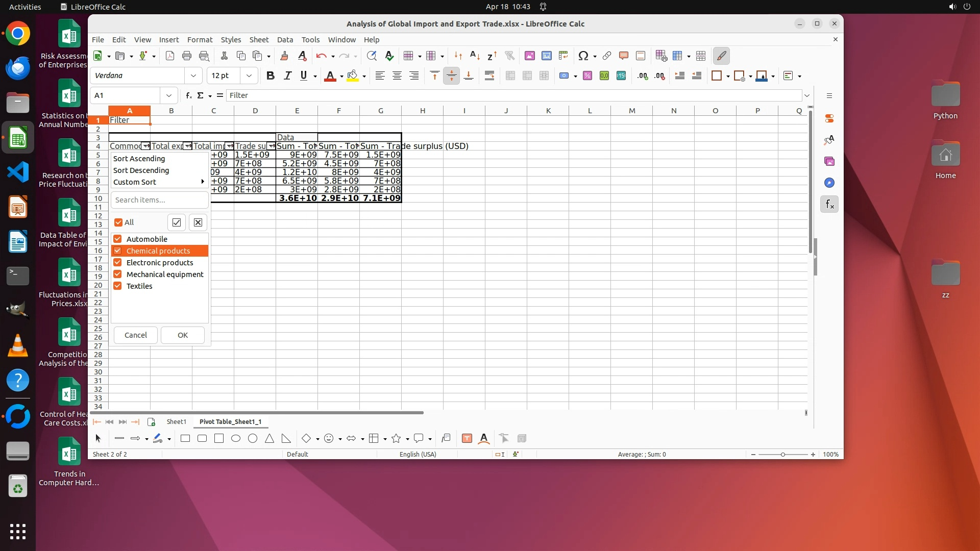Select the Ellipse drawing shape tool
The height and width of the screenshot is (551, 980).
tap(236, 438)
